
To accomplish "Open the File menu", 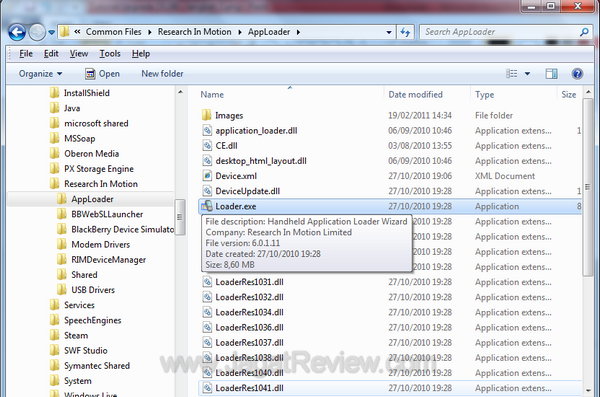I will point(26,54).
